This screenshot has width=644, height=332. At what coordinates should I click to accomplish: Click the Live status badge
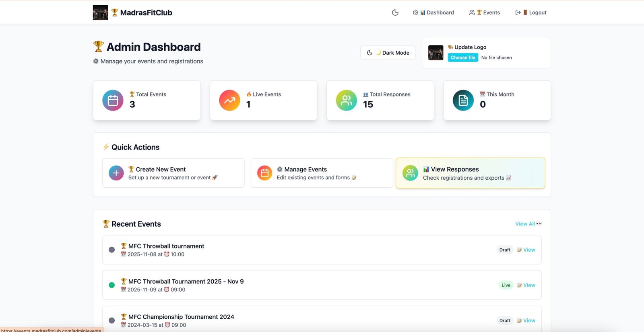click(x=506, y=285)
